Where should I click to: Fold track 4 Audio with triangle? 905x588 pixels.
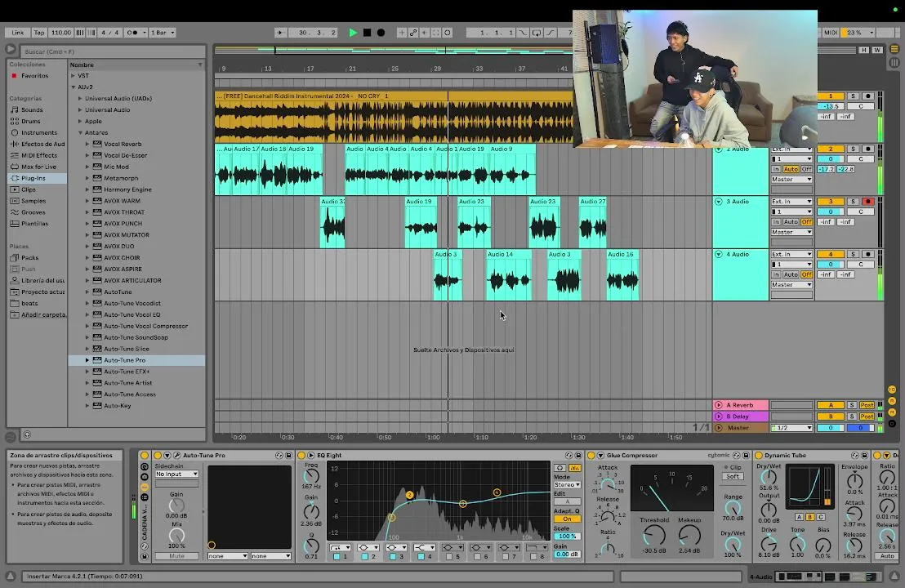pos(719,255)
